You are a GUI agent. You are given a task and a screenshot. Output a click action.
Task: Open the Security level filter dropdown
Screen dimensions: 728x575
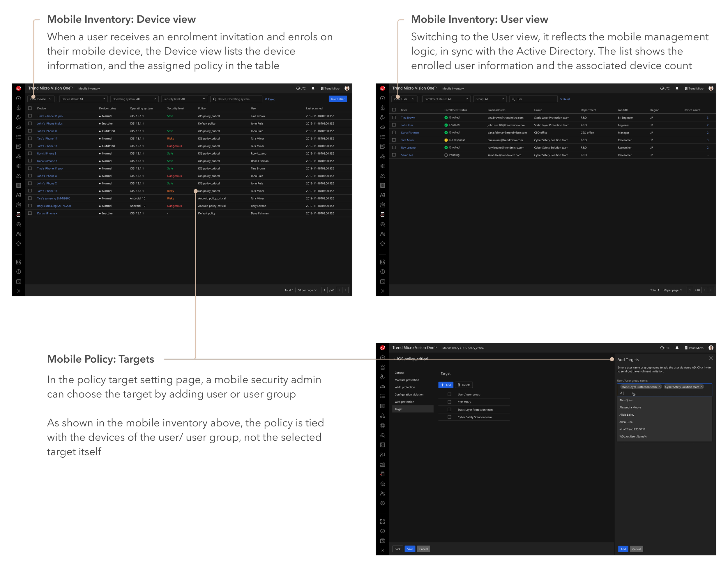pos(184,99)
